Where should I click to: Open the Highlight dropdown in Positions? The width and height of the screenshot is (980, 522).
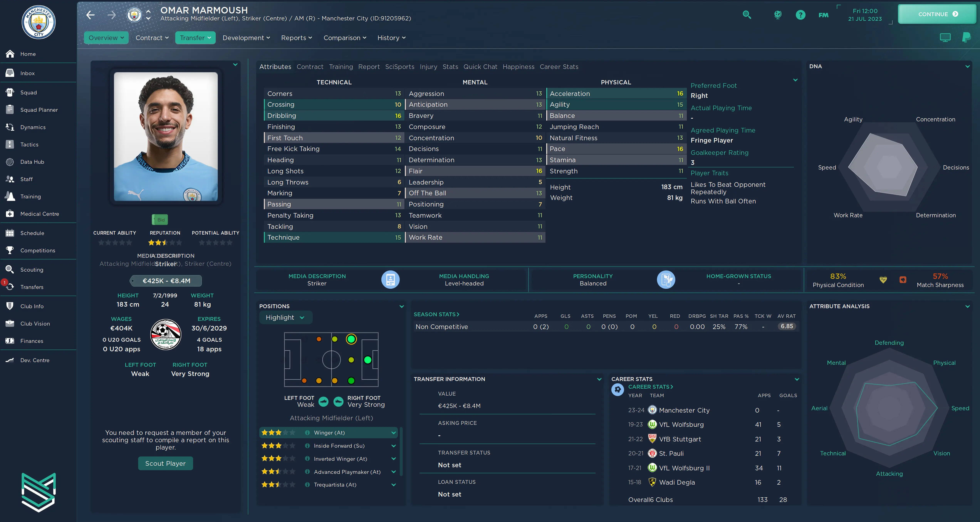pyautogui.click(x=285, y=317)
